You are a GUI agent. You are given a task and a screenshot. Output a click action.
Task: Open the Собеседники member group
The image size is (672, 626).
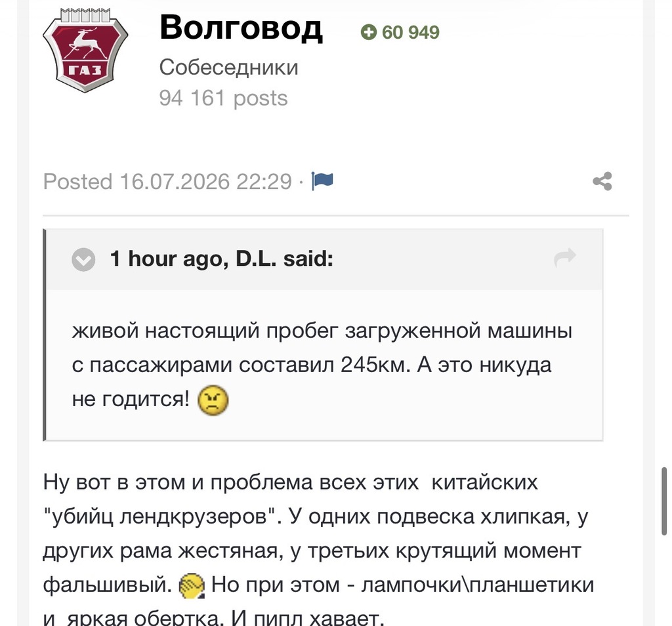click(228, 68)
